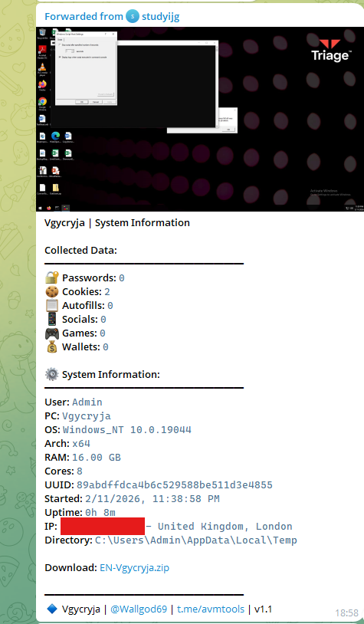This screenshot has height=624, width=364.
Task: Click the lock emoji beside Passwords
Action: pyautogui.click(x=51, y=278)
